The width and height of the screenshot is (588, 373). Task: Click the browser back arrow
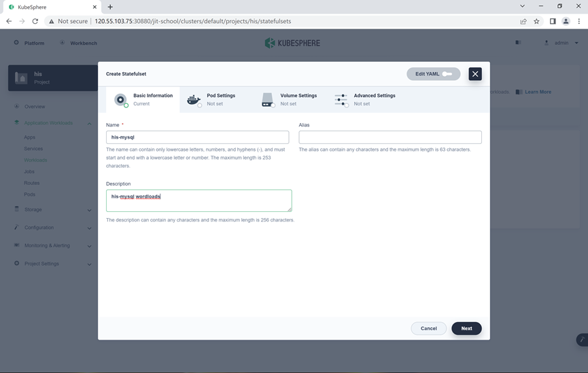[9, 21]
